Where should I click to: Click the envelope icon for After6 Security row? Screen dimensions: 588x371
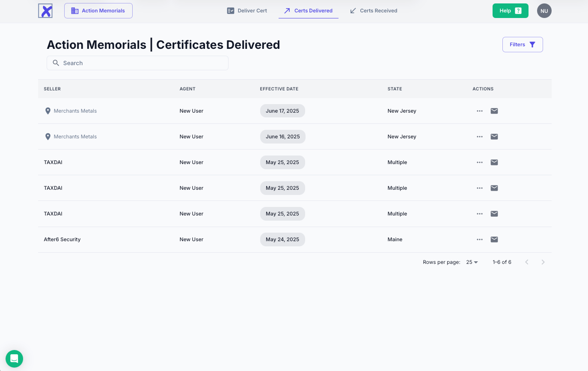point(494,239)
